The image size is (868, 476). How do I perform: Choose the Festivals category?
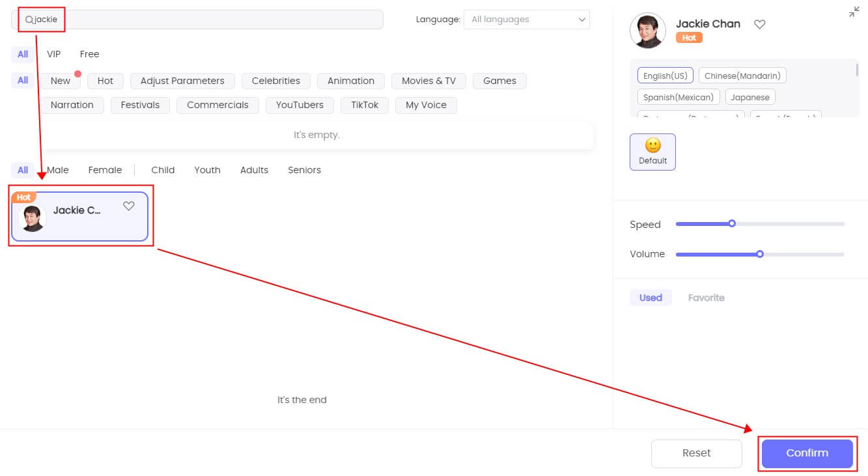click(x=140, y=105)
